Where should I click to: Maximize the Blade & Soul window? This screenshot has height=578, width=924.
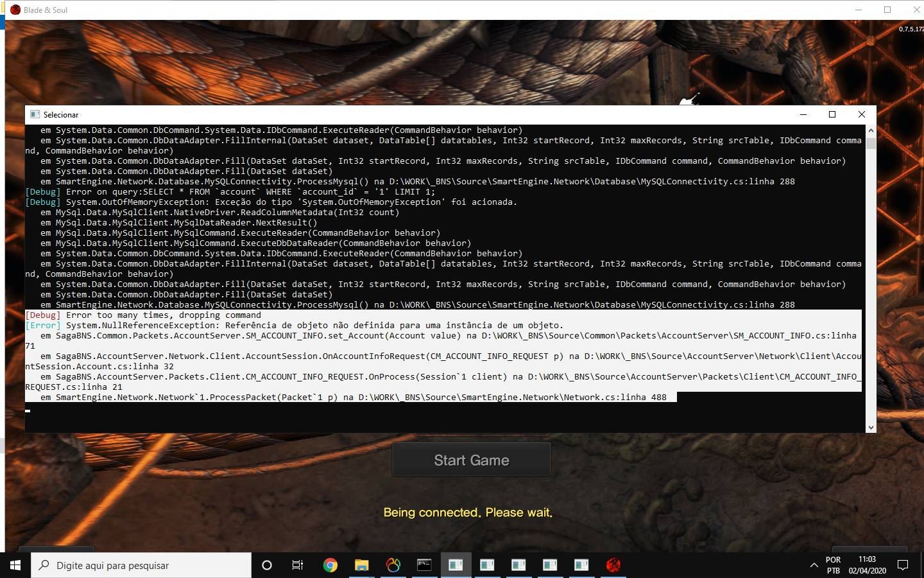[887, 10]
